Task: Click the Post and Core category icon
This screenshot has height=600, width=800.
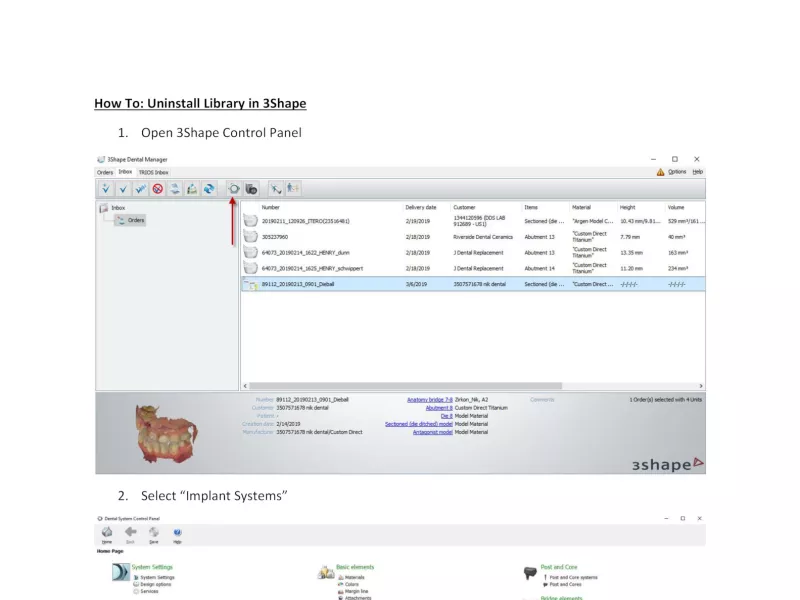Action: (x=530, y=572)
